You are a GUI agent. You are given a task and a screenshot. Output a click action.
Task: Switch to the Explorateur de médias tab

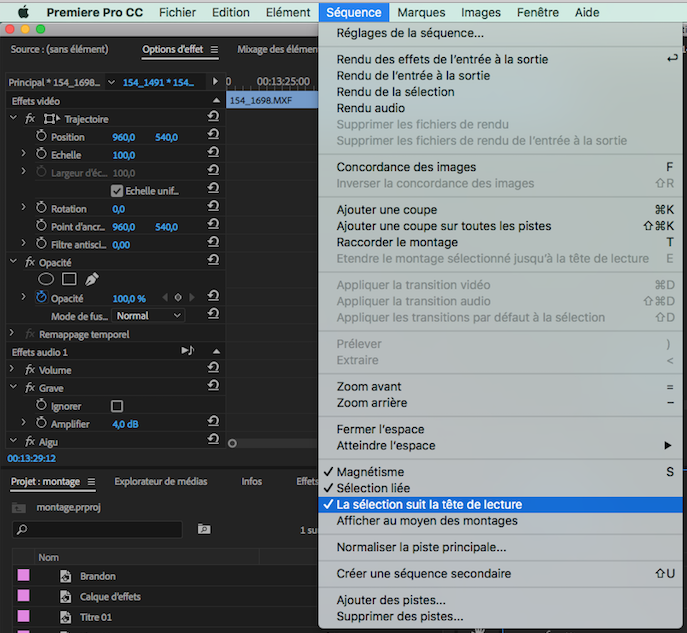click(x=161, y=481)
